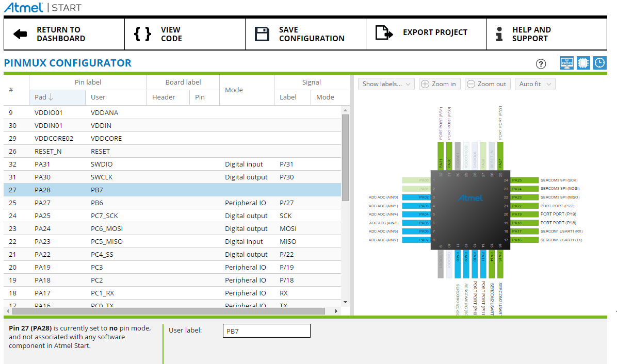Click the Zoom out minus icon
The height and width of the screenshot is (364, 617).
click(x=470, y=84)
